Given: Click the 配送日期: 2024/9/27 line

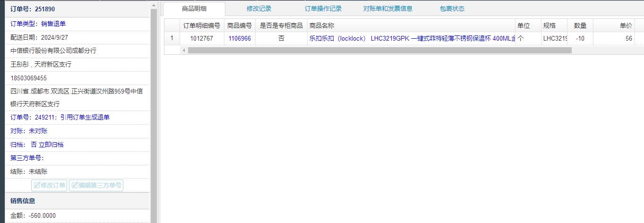Looking at the screenshot, I should point(40,37).
